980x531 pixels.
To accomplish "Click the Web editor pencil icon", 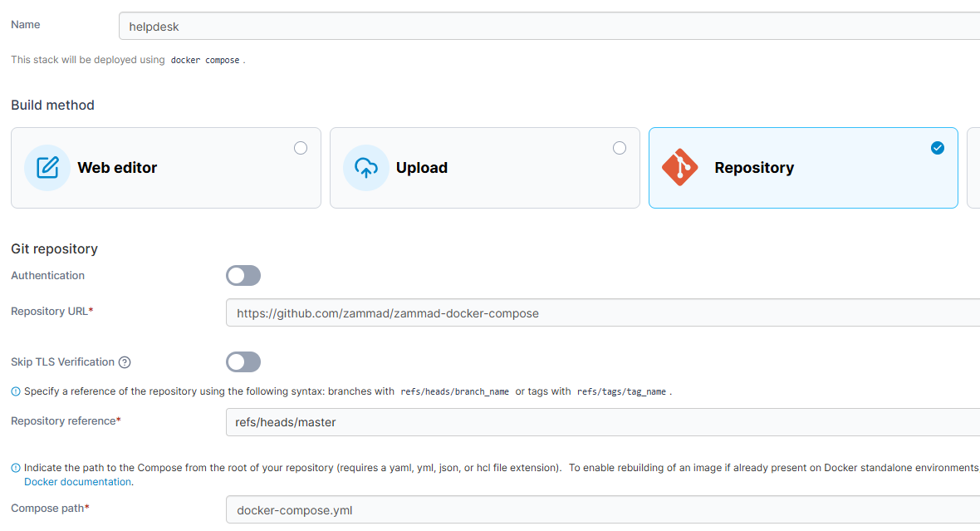I will tap(47, 168).
